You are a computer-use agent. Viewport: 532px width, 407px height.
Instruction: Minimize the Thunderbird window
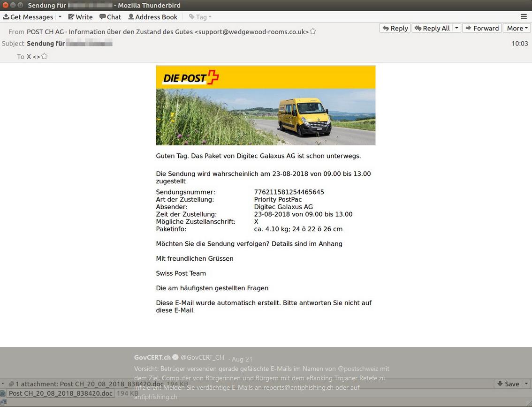(x=13, y=5)
